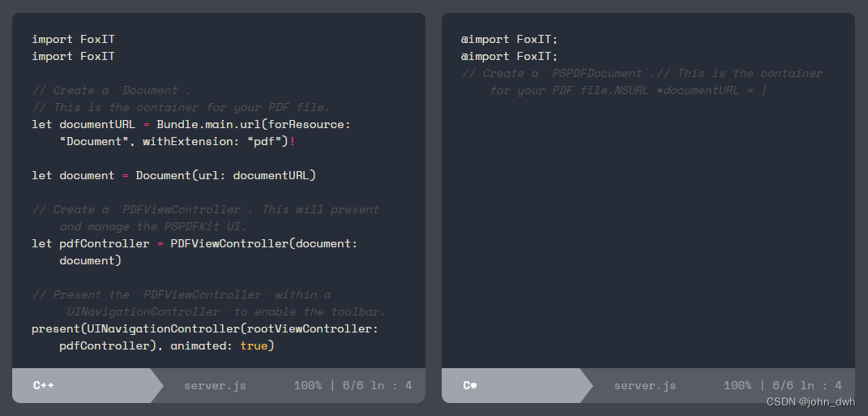This screenshot has width=868, height=416.
Task: Click comment "// Present the `PDFViewController` within a"
Action: (181, 294)
